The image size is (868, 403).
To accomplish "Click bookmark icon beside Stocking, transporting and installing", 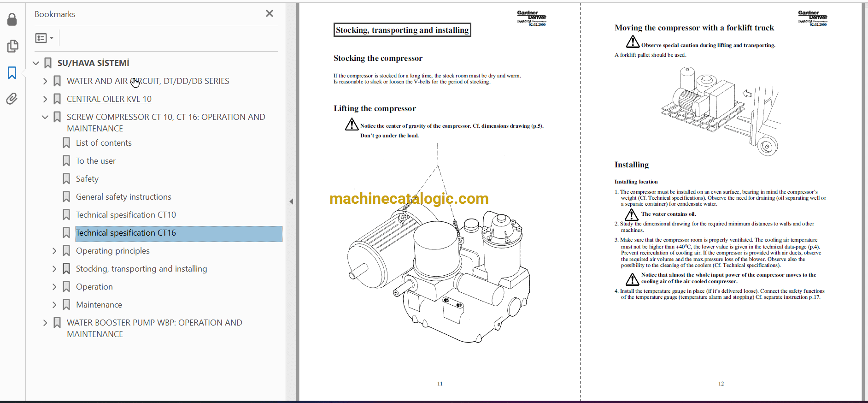I will click(x=66, y=269).
